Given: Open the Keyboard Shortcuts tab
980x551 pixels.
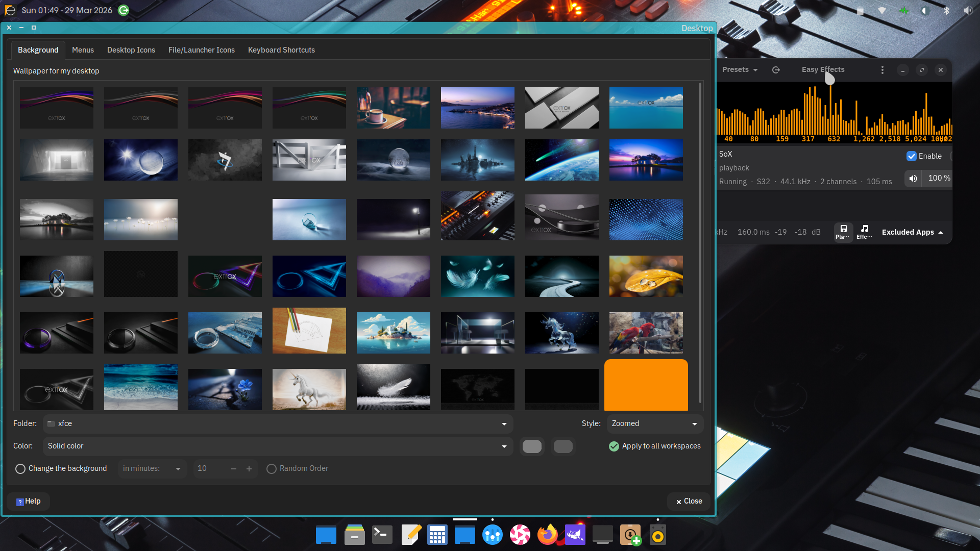Looking at the screenshot, I should pyautogui.click(x=281, y=50).
